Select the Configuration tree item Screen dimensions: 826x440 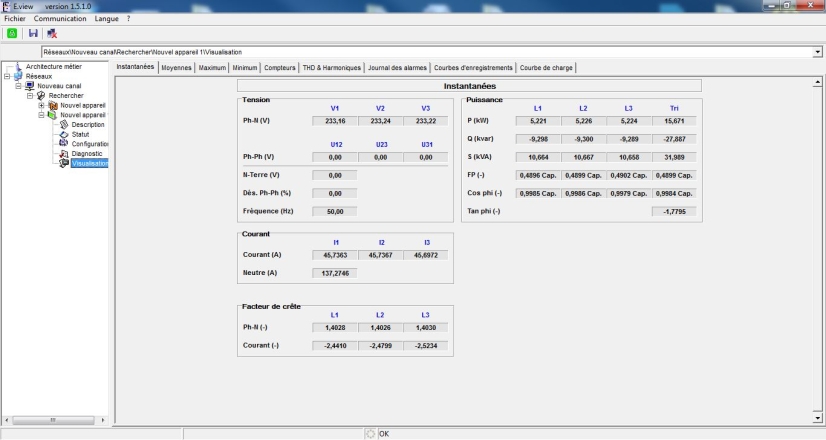tap(90, 144)
